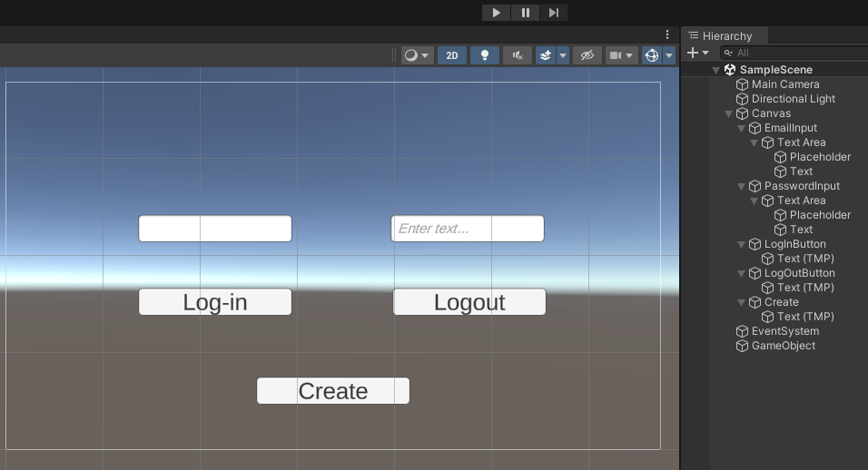Collapse the LogInButton object

click(741, 244)
